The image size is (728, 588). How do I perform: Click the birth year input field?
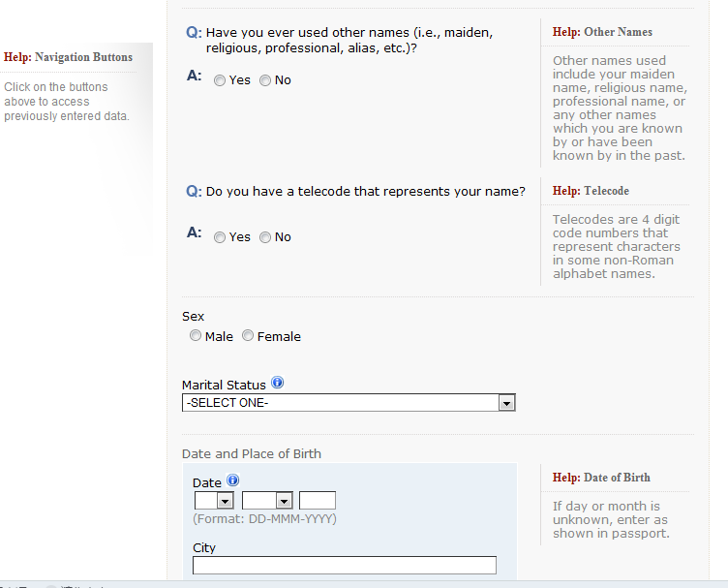(318, 501)
